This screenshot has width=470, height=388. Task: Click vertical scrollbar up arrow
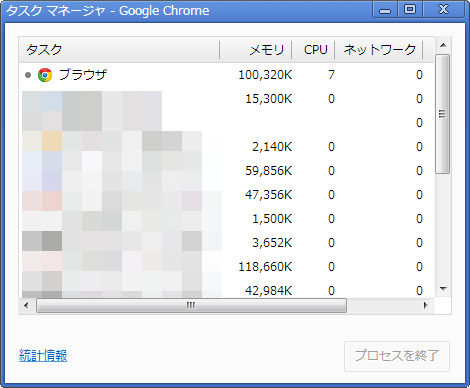tap(443, 45)
